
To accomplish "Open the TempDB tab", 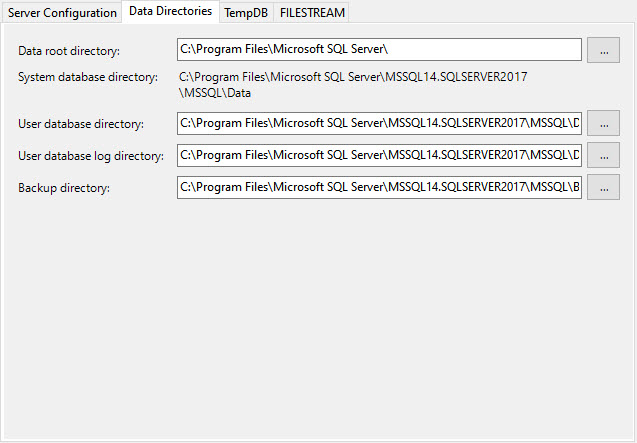I will pos(245,12).
